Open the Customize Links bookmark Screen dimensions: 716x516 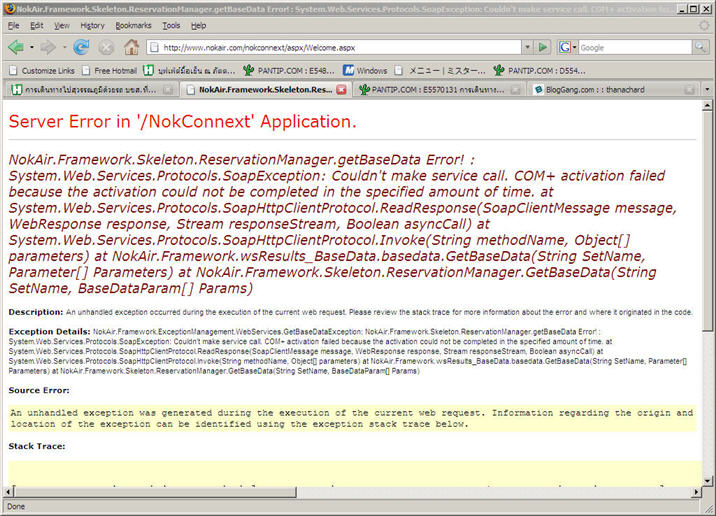point(42,71)
